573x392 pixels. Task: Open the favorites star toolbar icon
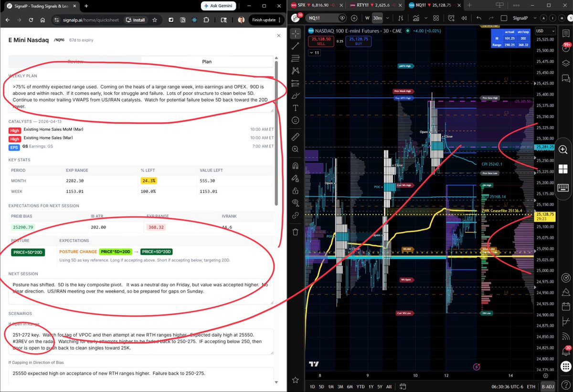(x=296, y=380)
